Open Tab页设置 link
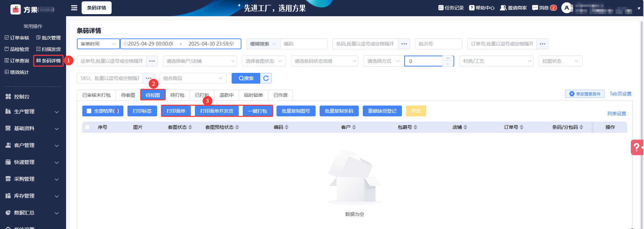644x229 pixels. 620,94
